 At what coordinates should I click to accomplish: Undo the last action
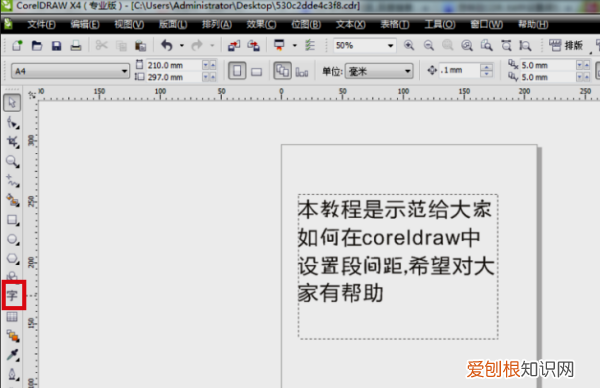pos(166,46)
